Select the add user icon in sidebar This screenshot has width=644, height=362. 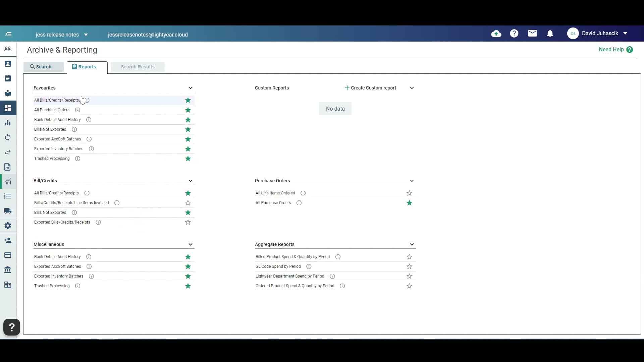point(7,240)
